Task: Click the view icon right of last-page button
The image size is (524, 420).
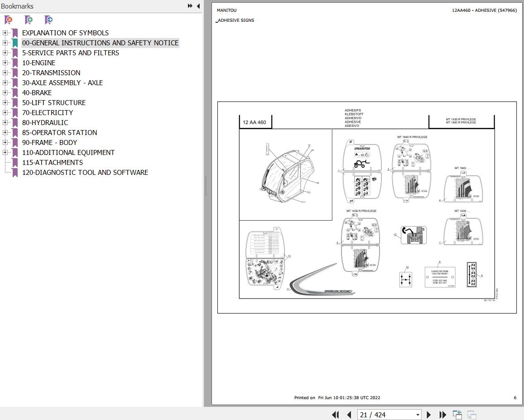Action: click(x=457, y=415)
